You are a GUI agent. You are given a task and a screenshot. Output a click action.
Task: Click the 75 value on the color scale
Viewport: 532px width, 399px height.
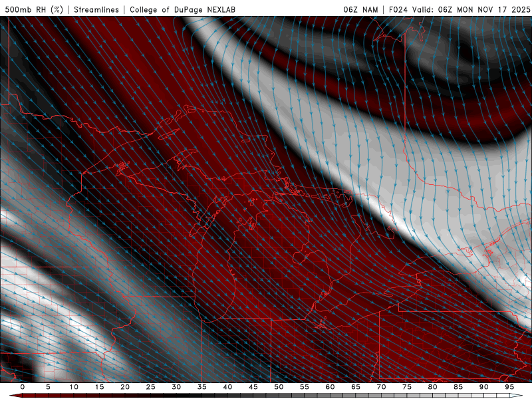tap(407, 387)
